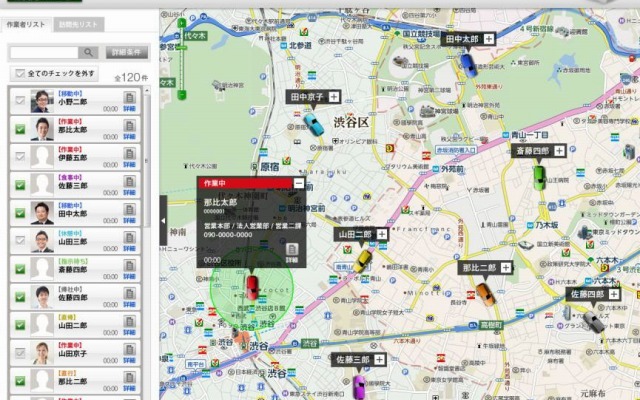Switch to 作業者リスト tab
640x400 pixels.
coord(26,24)
